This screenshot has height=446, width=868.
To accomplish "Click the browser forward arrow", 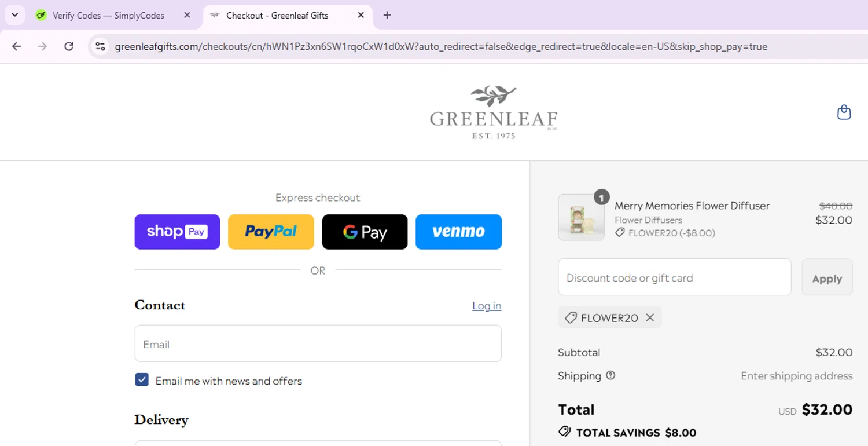I will point(42,46).
